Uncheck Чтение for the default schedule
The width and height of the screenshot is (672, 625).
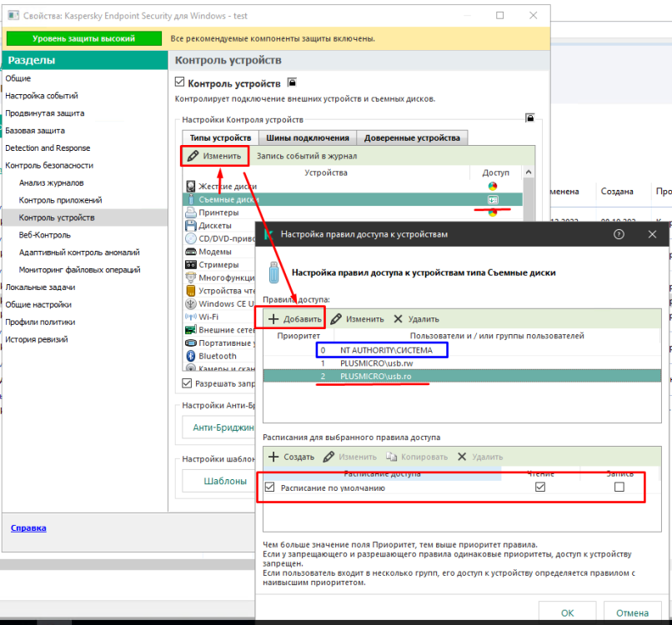540,487
